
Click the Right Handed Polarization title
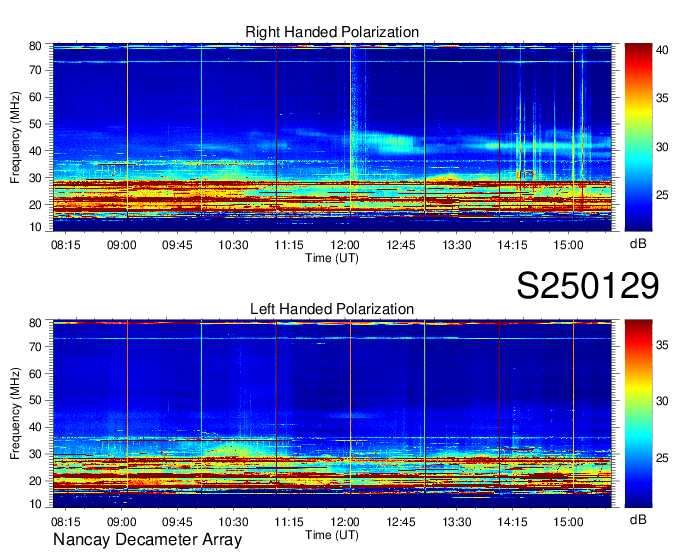[332, 32]
